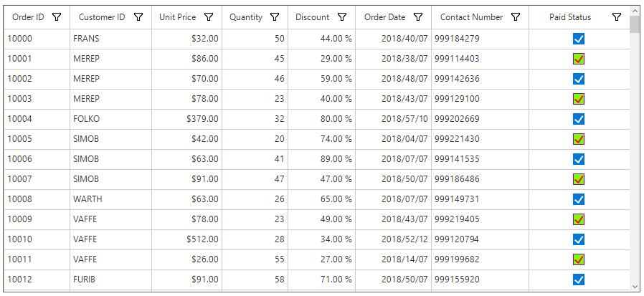The height and width of the screenshot is (296, 644).
Task: Toggle Paid Status checkbox in row 10004
Action: 579,119
